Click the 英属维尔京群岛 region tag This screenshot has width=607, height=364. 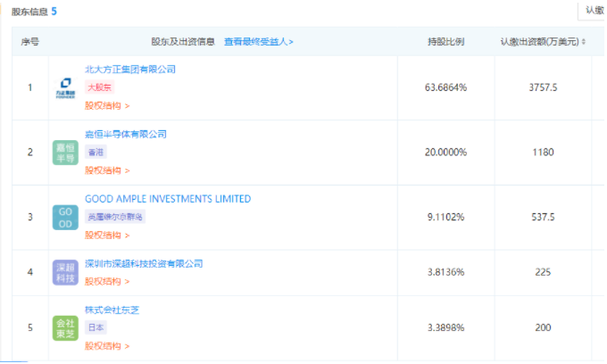pyautogui.click(x=112, y=217)
